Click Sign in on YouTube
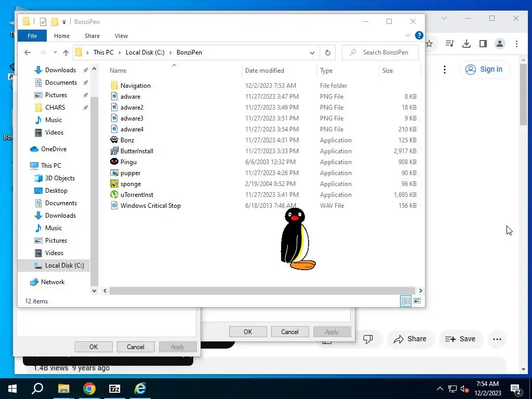532x399 pixels. [x=485, y=69]
